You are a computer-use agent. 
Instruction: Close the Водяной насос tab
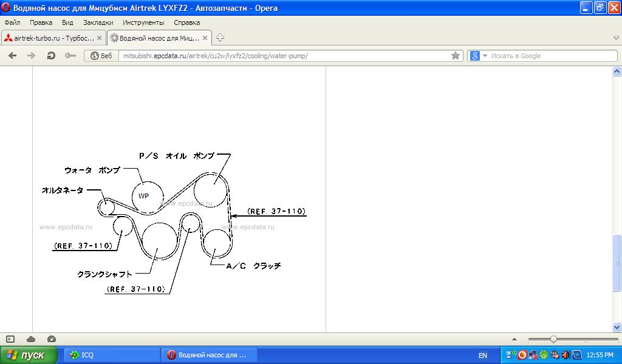(205, 38)
